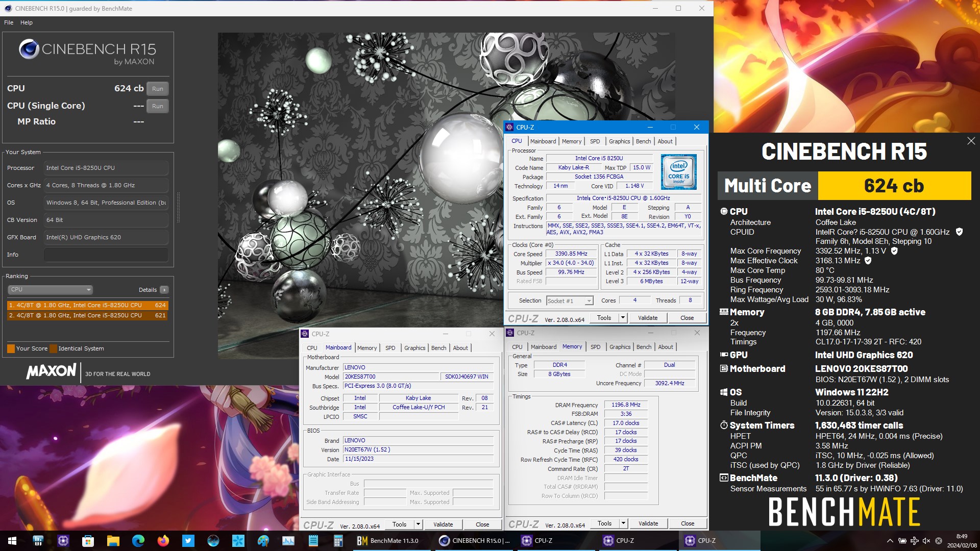Click Close button in top CPU-Z window
This screenshot has width=980, height=551.
pyautogui.click(x=687, y=318)
